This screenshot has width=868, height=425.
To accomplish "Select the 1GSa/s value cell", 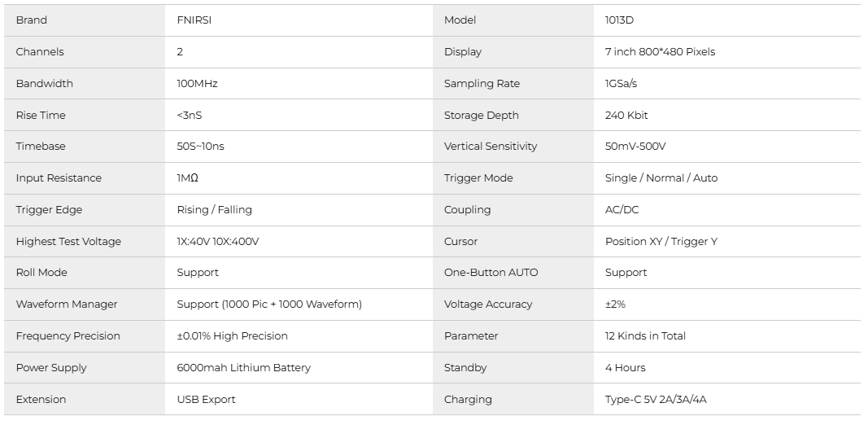I will (622, 84).
